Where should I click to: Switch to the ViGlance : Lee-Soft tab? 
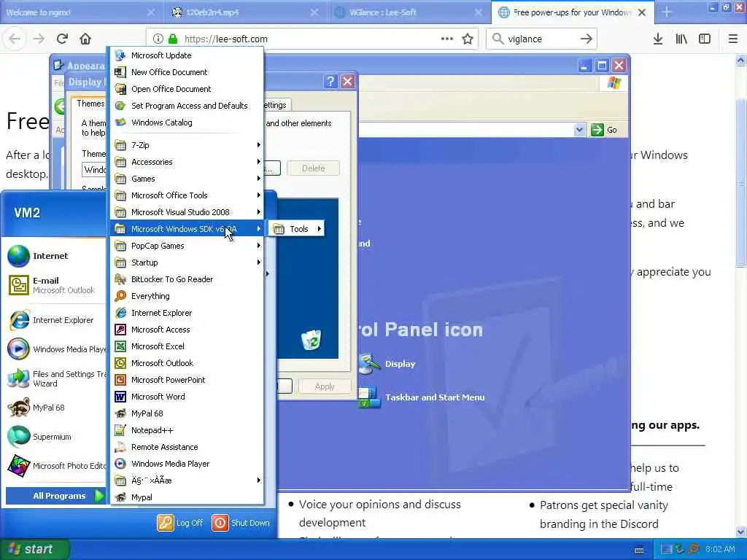(x=409, y=12)
